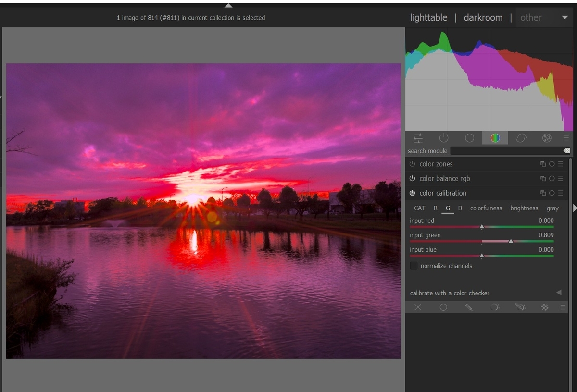The height and width of the screenshot is (392, 577).
Task: Toggle the color calibration module power
Action: pos(412,193)
